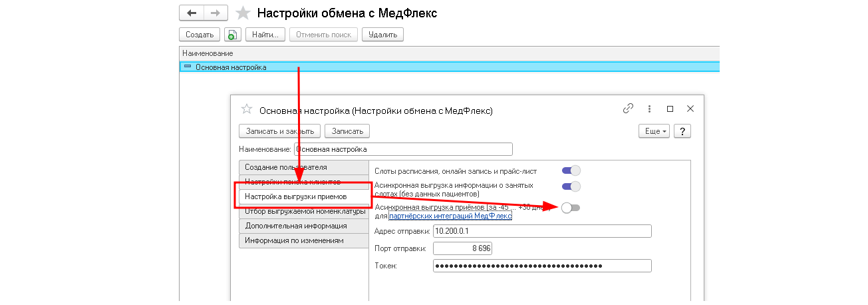Click the Токен password field

click(x=542, y=266)
